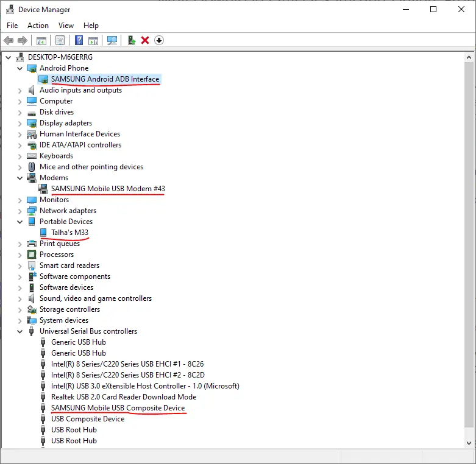Click the scrollbar up arrow
The width and height of the screenshot is (476, 464).
point(469,57)
